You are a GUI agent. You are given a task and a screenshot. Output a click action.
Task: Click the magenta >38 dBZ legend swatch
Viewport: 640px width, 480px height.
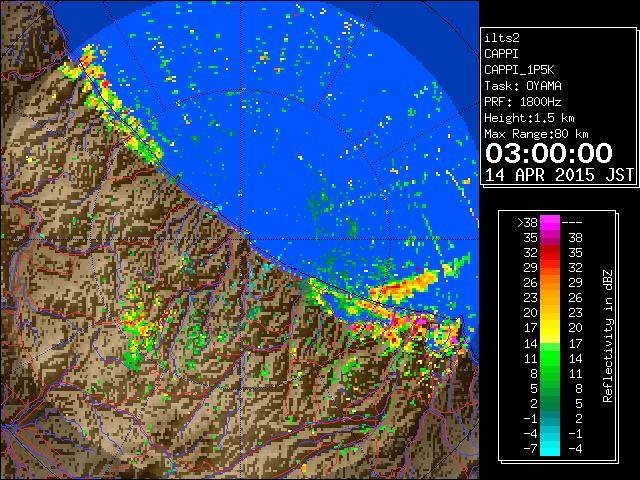click(x=550, y=222)
